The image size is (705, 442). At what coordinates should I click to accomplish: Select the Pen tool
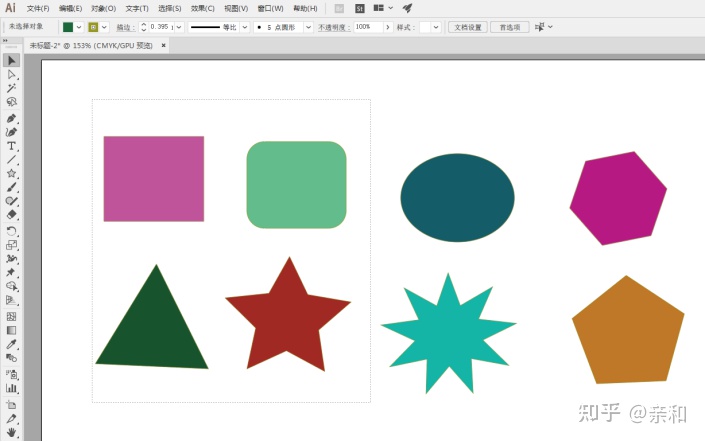click(12, 118)
